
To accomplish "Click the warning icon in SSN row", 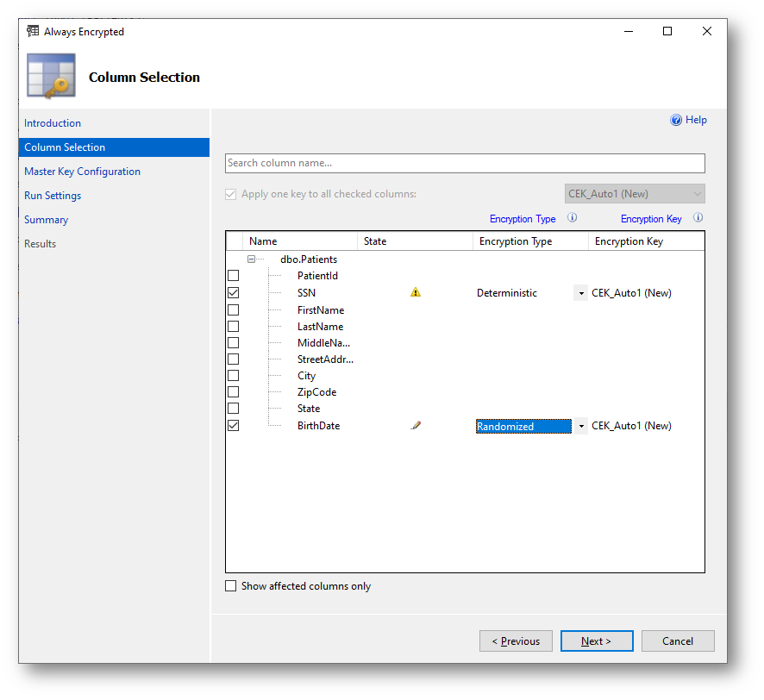I will pos(416,293).
